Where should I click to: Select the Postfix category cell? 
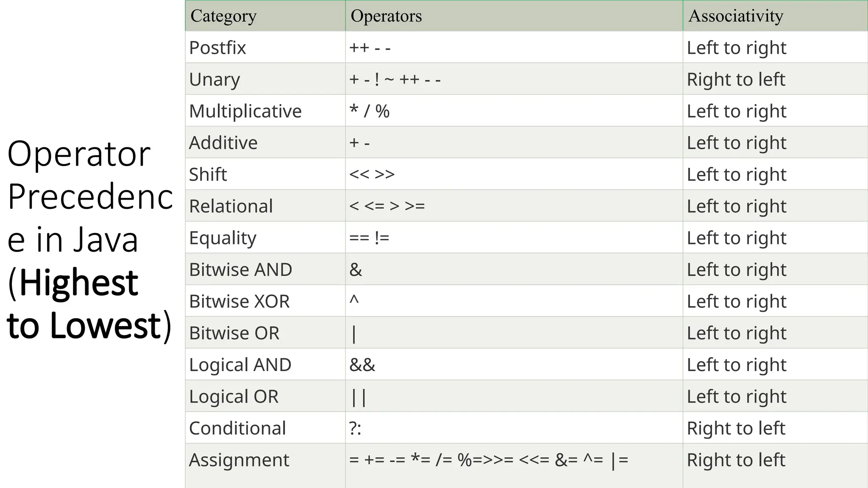click(217, 47)
